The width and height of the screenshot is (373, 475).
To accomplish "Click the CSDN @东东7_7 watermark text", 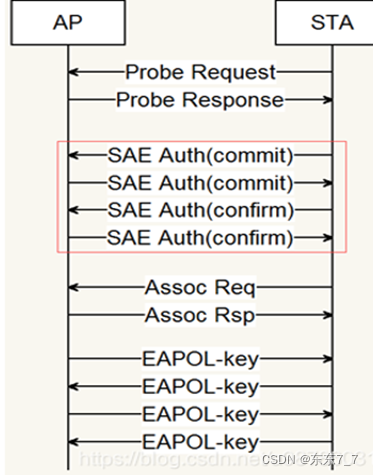I will coord(310,460).
